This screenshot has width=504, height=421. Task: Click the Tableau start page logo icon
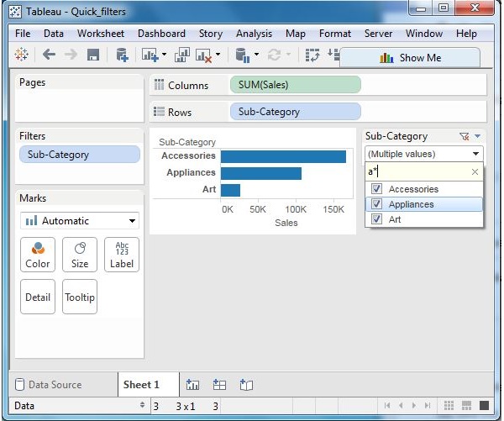(23, 55)
